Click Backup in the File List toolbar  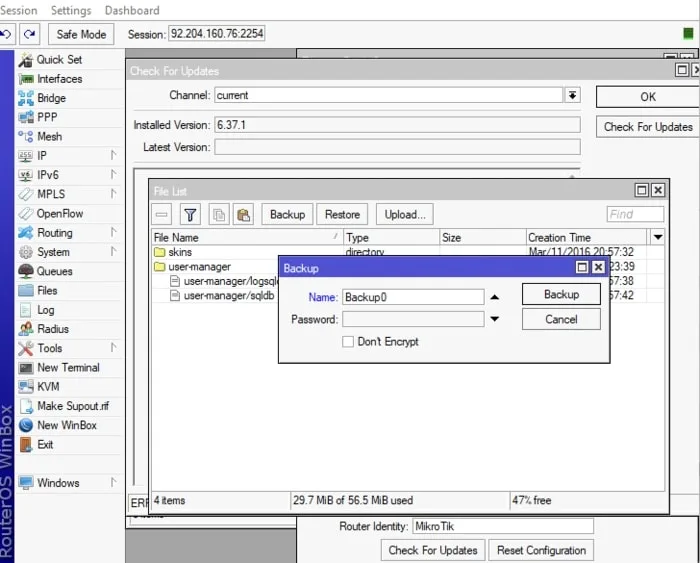288,215
